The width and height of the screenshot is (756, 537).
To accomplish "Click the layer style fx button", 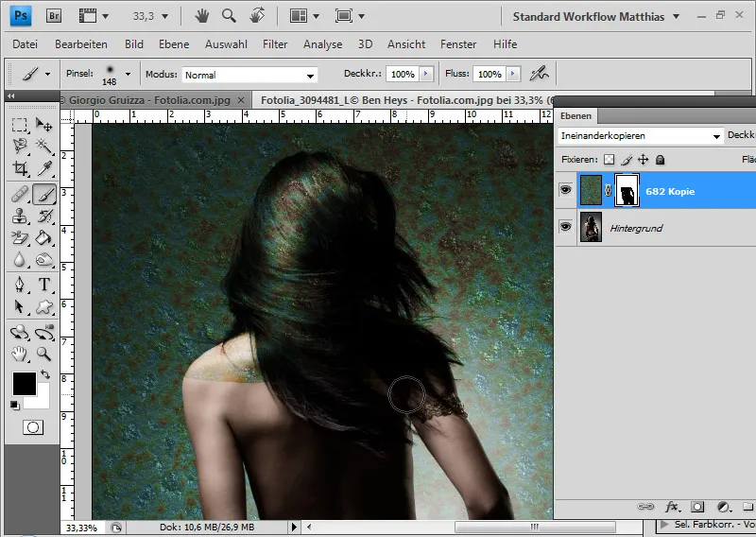I will 672,507.
